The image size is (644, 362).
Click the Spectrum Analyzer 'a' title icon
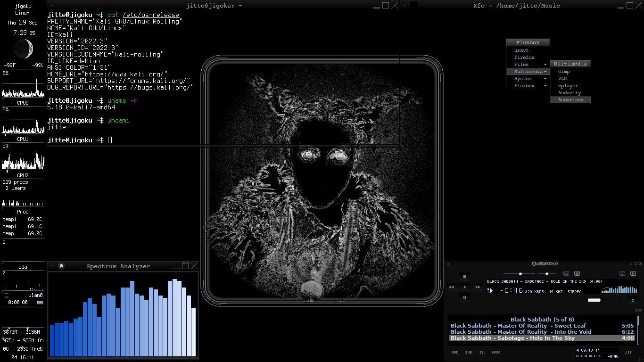click(61, 266)
